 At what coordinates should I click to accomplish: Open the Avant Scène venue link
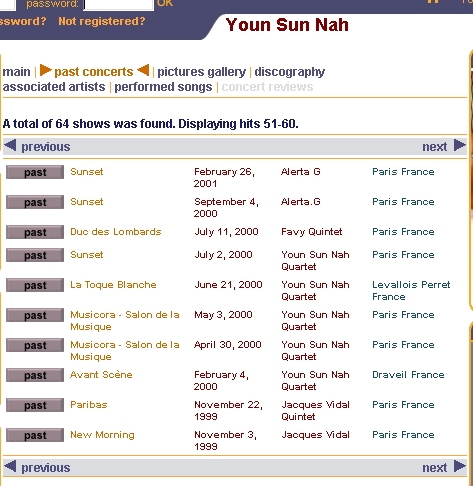click(101, 375)
